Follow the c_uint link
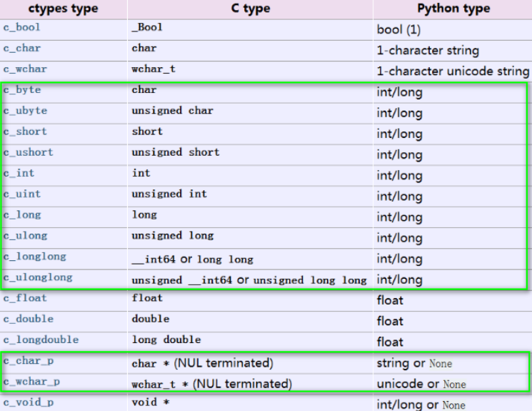The height and width of the screenshot is (411, 532). point(20,194)
